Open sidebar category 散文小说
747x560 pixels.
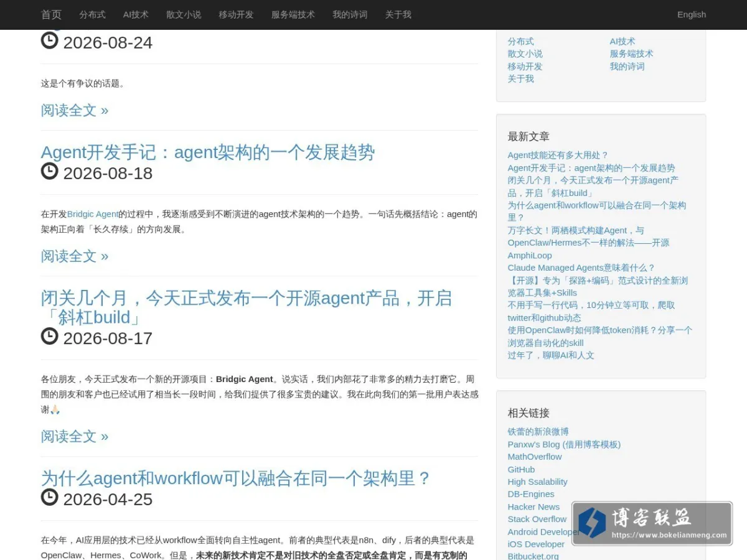(x=525, y=54)
